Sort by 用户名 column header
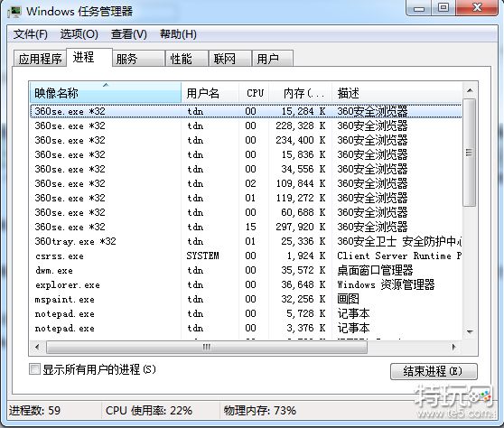 click(210, 93)
